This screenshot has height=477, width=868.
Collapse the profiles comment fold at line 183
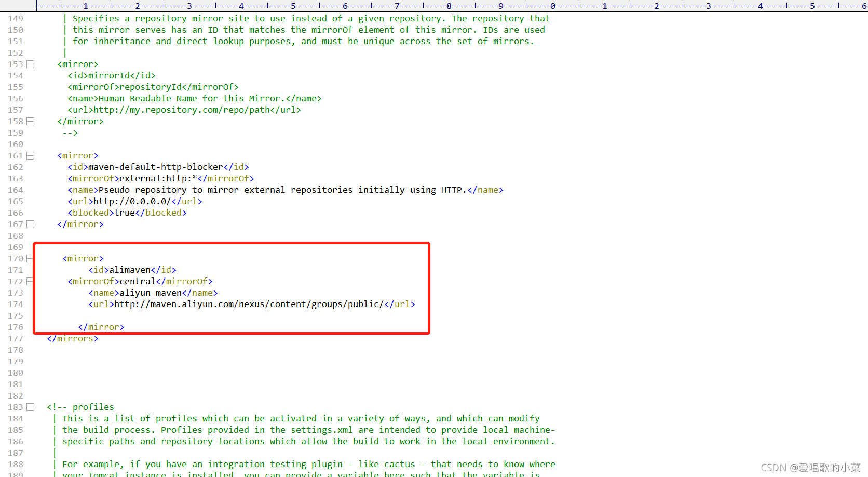click(x=30, y=407)
